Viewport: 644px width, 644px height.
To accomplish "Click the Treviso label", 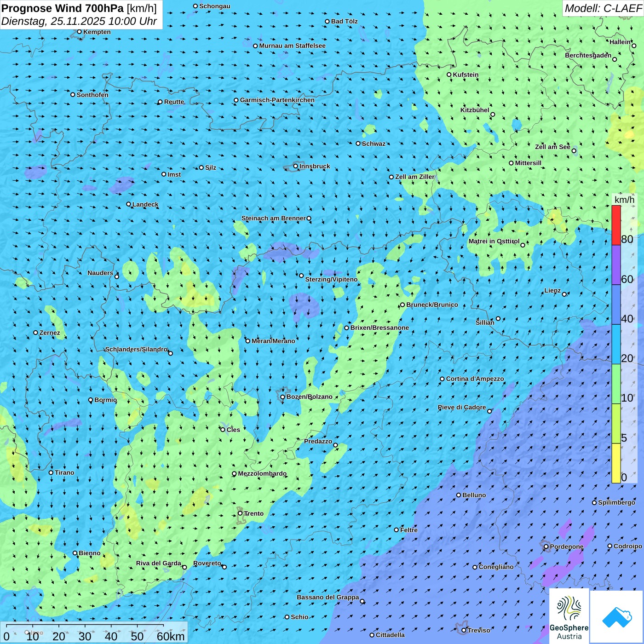I will click(x=479, y=630).
